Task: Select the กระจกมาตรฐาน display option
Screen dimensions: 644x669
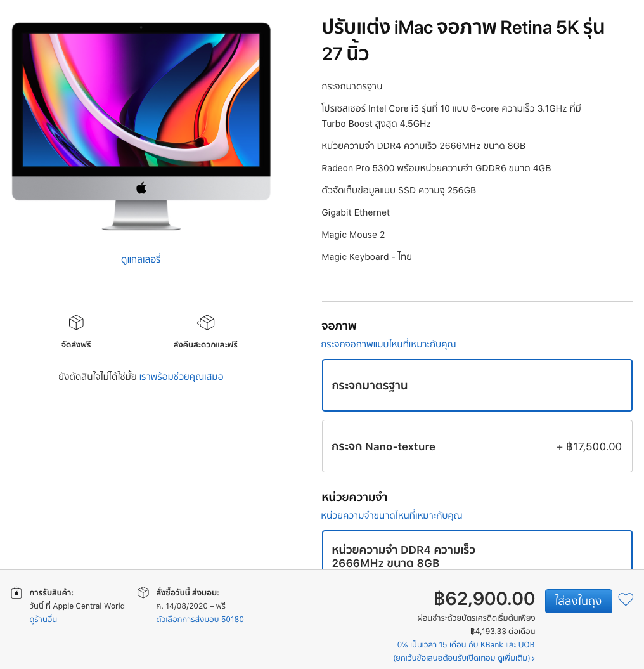Action: [477, 386]
